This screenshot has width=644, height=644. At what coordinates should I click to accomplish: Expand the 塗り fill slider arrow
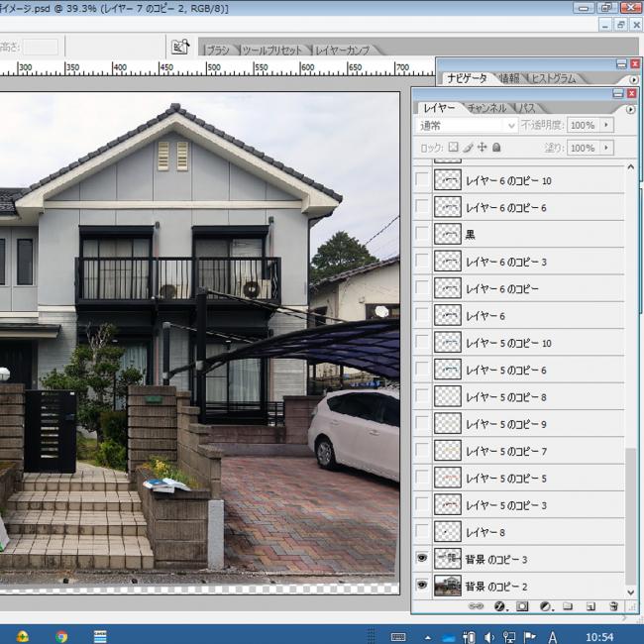tap(606, 148)
